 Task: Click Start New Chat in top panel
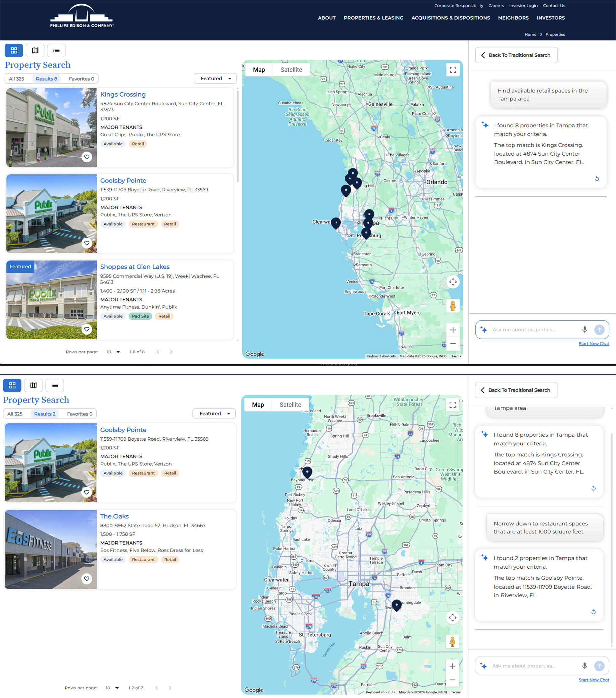pos(594,343)
